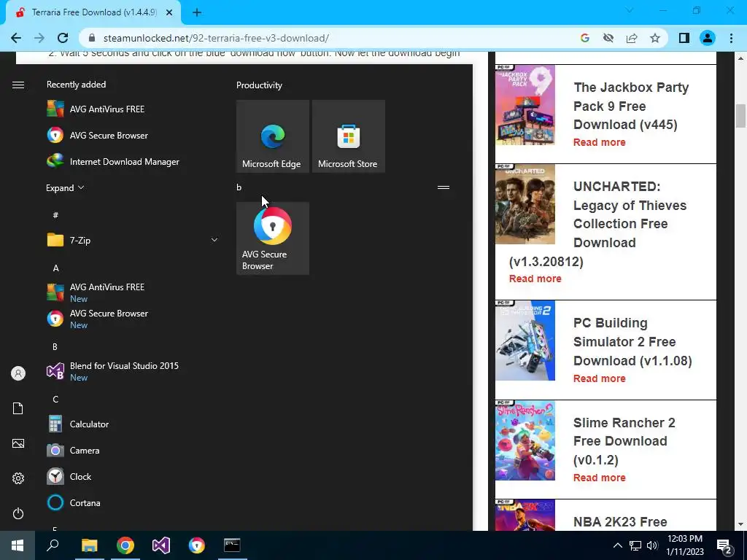Select the Productivity group title

point(259,85)
